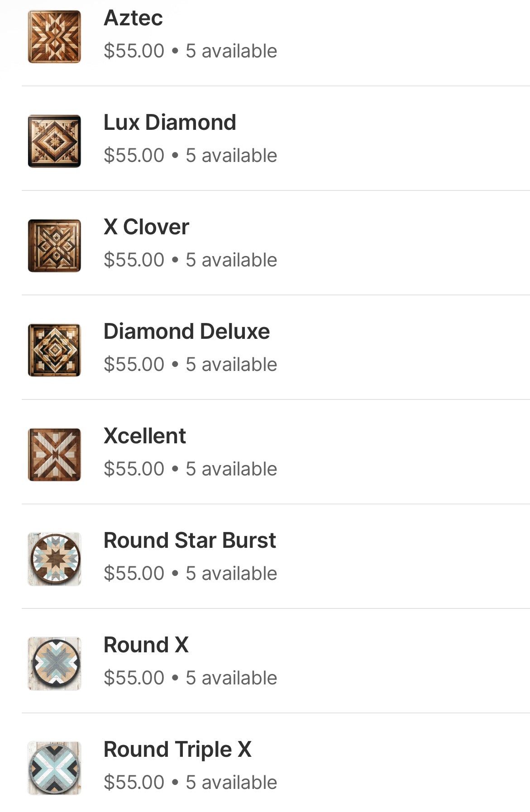Select the Round X product thumbnail
Image resolution: width=530 pixels, height=812 pixels.
tap(54, 664)
